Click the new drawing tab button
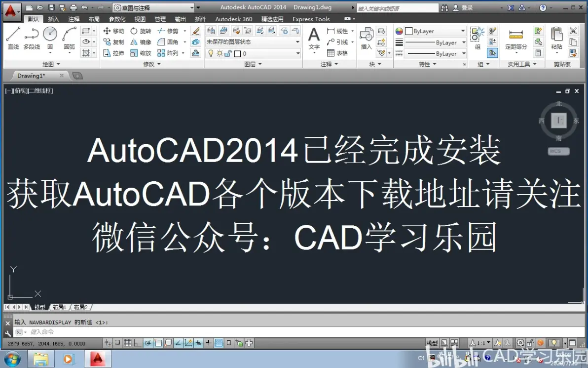588x368 pixels. tap(77, 76)
